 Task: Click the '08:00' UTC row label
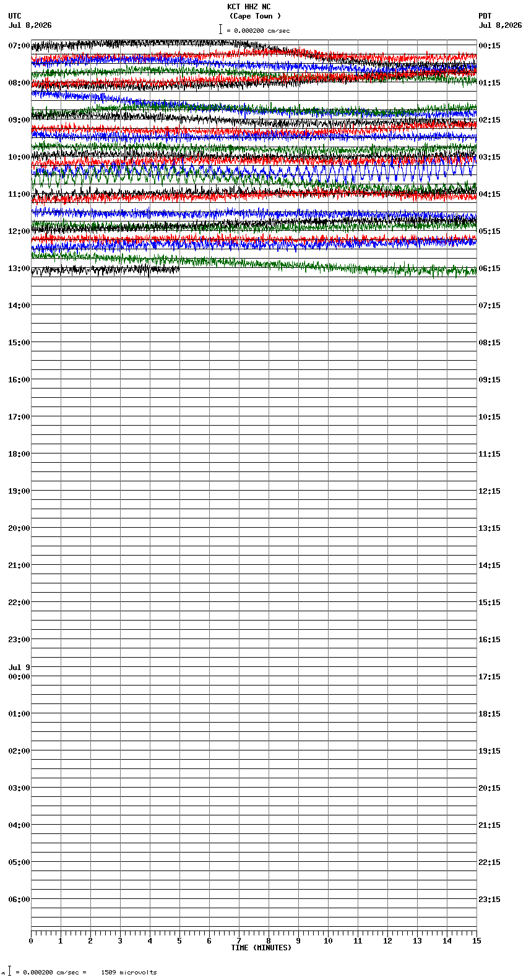point(19,83)
